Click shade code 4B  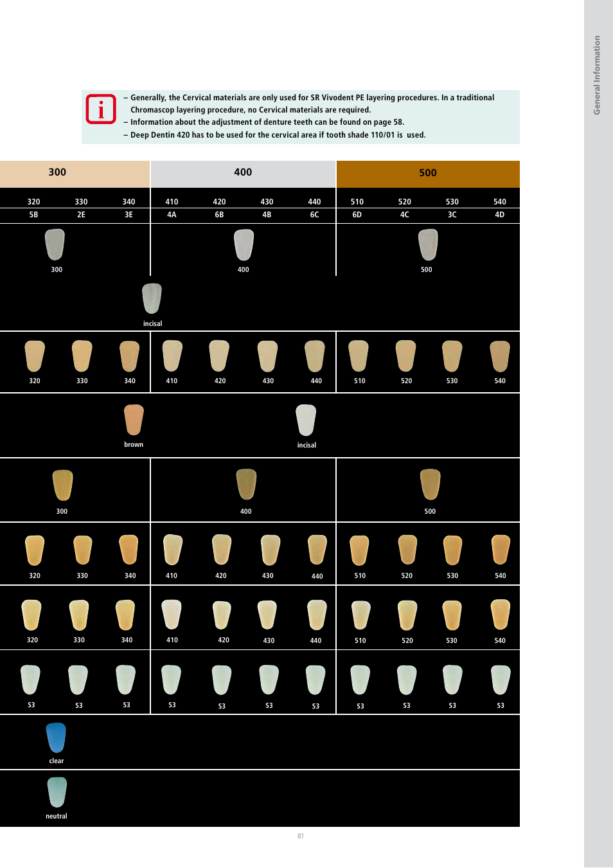pyautogui.click(x=267, y=215)
